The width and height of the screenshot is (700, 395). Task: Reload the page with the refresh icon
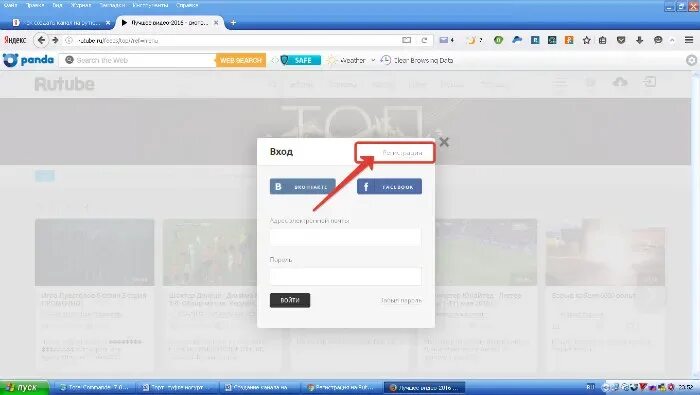pos(424,40)
